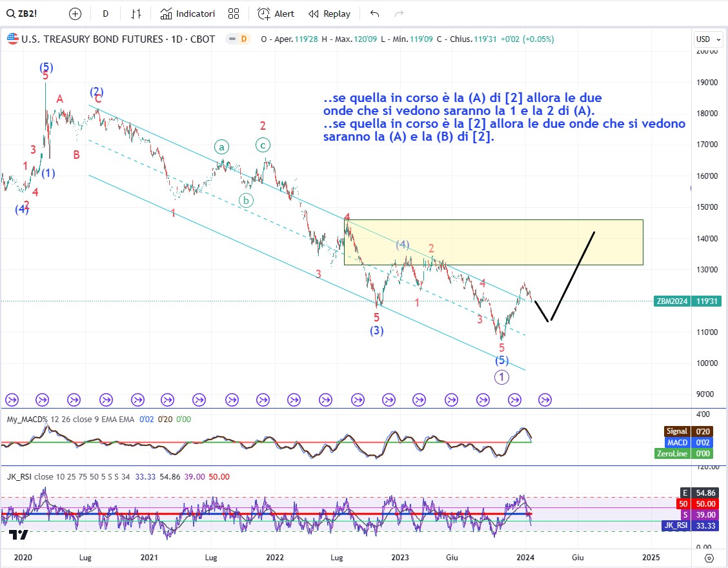Open chart settings gear on time axis
The height and width of the screenshot is (568, 728).
[709, 557]
